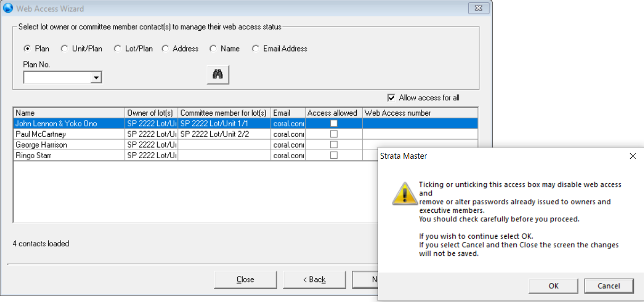Select the Name radio button
Screen dimensions: 644x302
[213, 48]
